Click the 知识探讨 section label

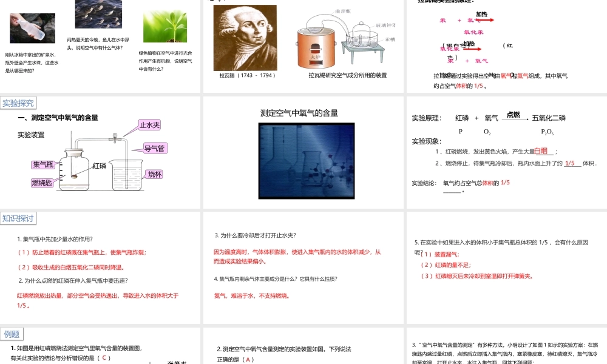point(18,218)
